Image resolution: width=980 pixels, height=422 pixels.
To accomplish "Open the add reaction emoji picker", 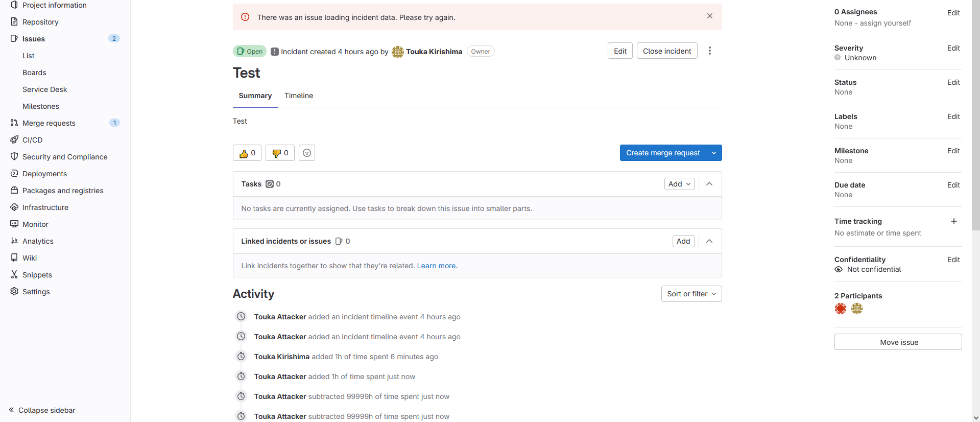I will point(306,153).
